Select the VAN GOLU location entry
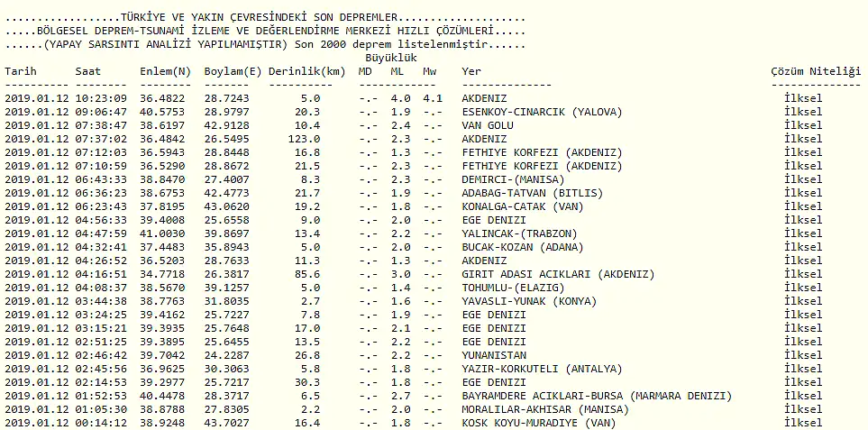 coord(487,125)
